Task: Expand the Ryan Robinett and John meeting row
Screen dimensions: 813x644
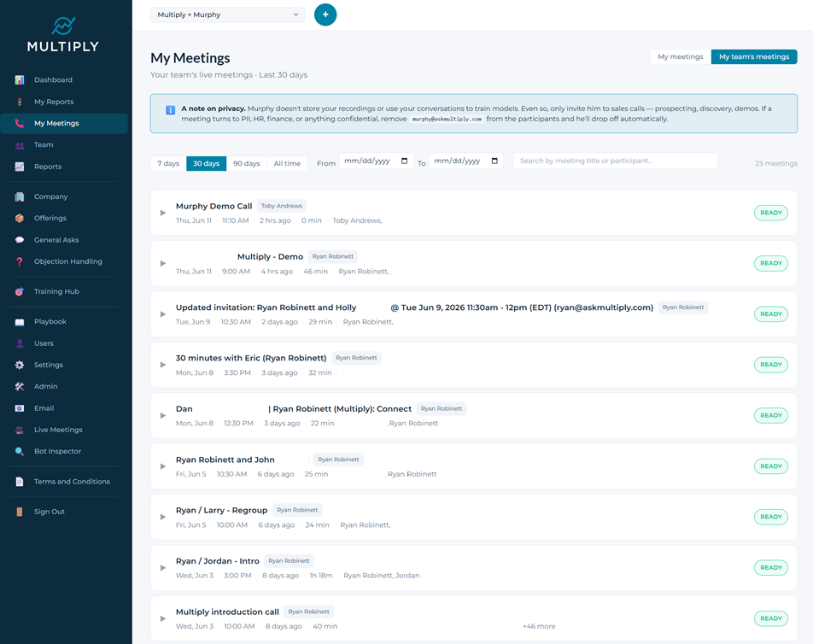Action: pyautogui.click(x=163, y=466)
